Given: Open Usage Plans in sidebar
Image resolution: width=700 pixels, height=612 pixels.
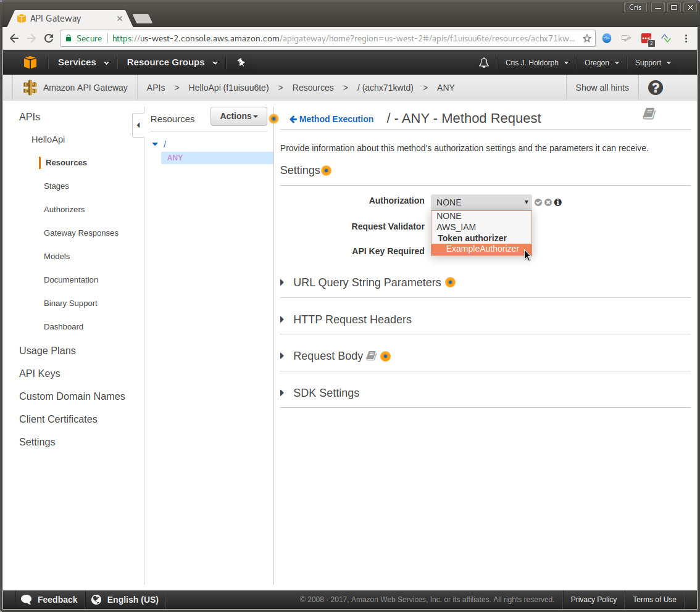Looking at the screenshot, I should 48,350.
